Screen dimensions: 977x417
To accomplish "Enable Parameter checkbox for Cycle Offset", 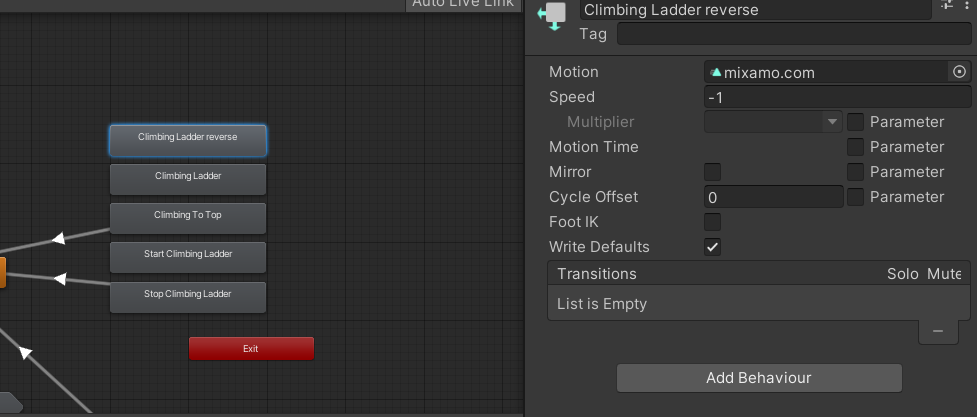I will pos(856,197).
